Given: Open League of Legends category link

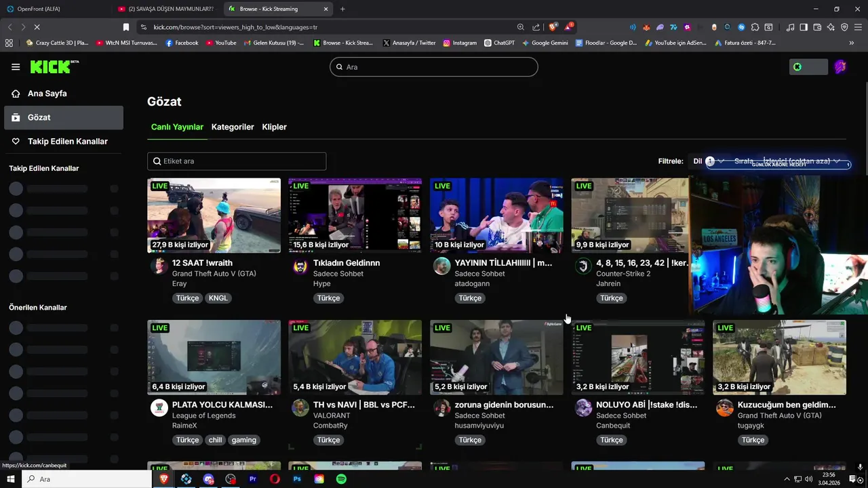Looking at the screenshot, I should [x=204, y=415].
